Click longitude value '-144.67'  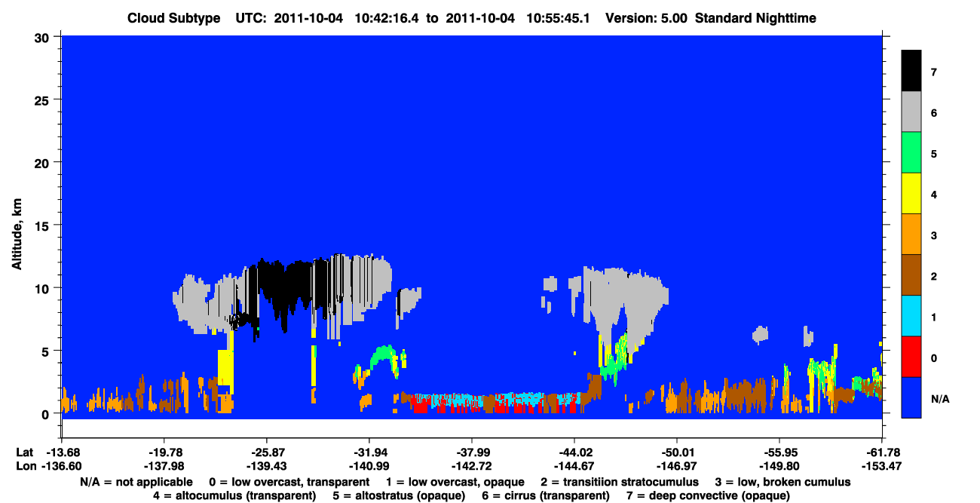pos(574,466)
